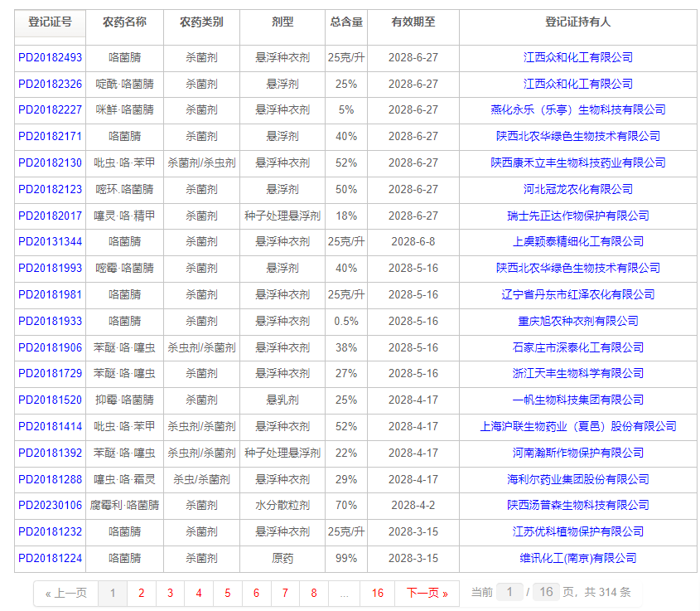The width and height of the screenshot is (700, 611).
Task: Jump to last page 16 in pager
Action: tap(378, 594)
